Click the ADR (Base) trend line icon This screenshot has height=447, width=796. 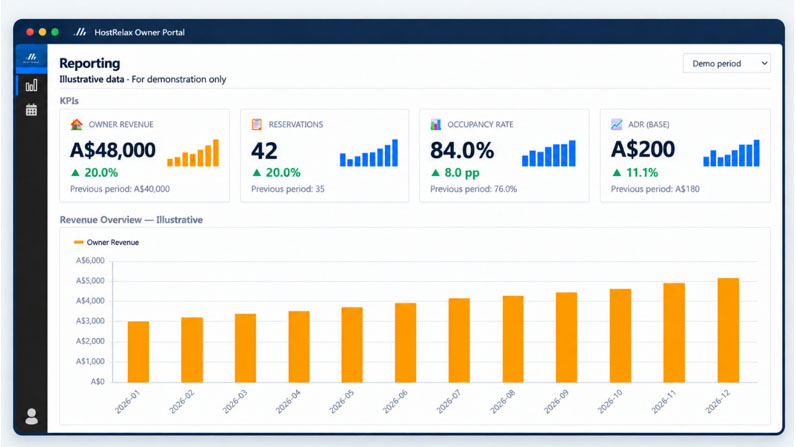616,124
